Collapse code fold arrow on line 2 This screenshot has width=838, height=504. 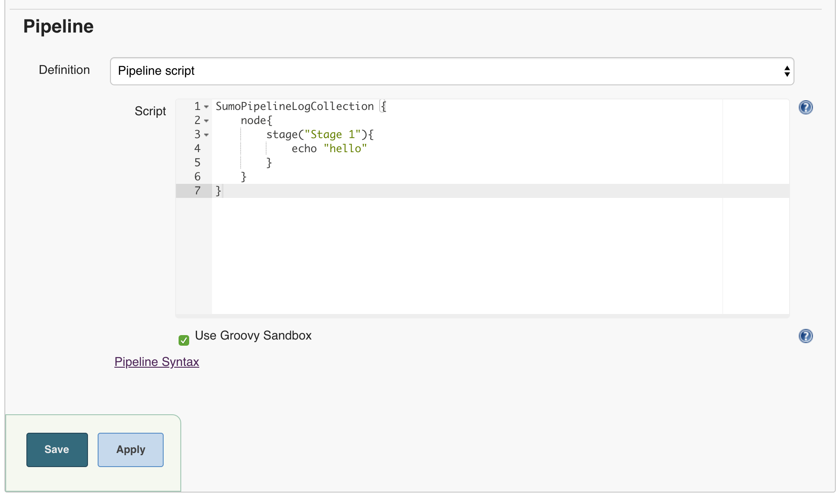(x=206, y=121)
